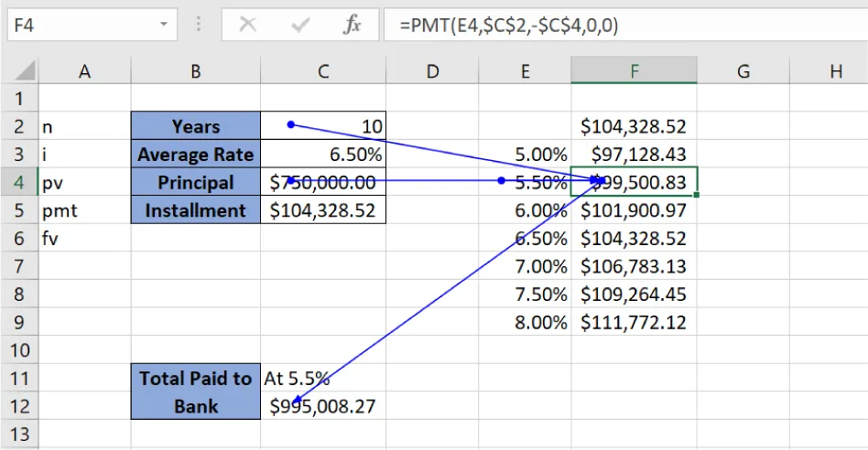Click the Installment value $104,328.52 in column C
The height and width of the screenshot is (450, 868).
point(322,210)
